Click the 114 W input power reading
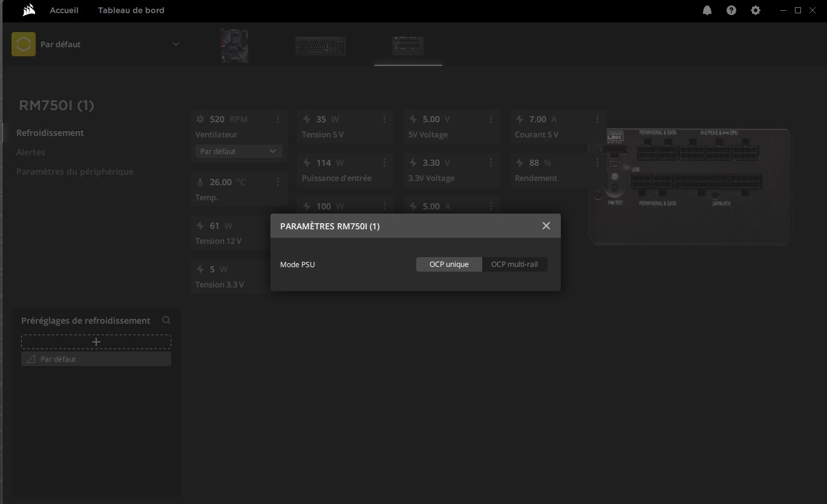The image size is (827, 504). click(x=330, y=163)
